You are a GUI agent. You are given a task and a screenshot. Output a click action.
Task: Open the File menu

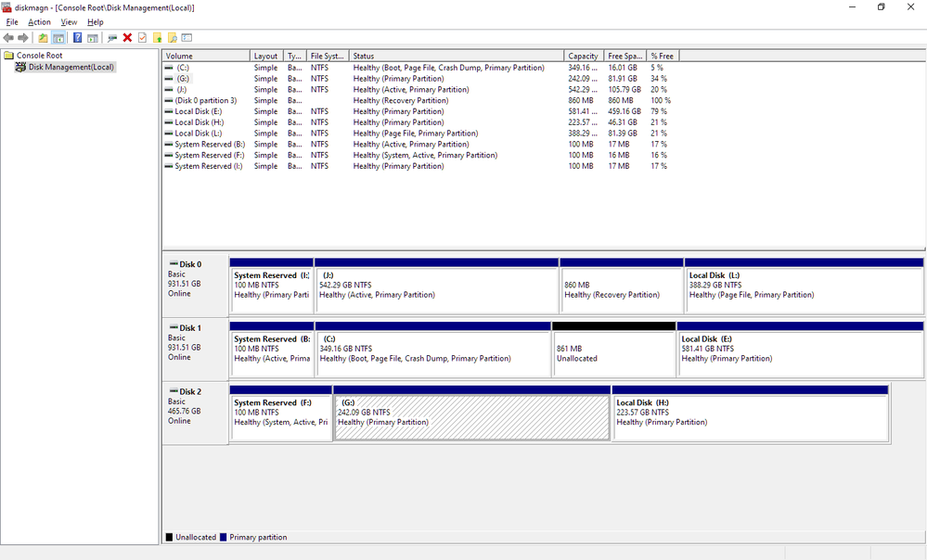tap(12, 22)
